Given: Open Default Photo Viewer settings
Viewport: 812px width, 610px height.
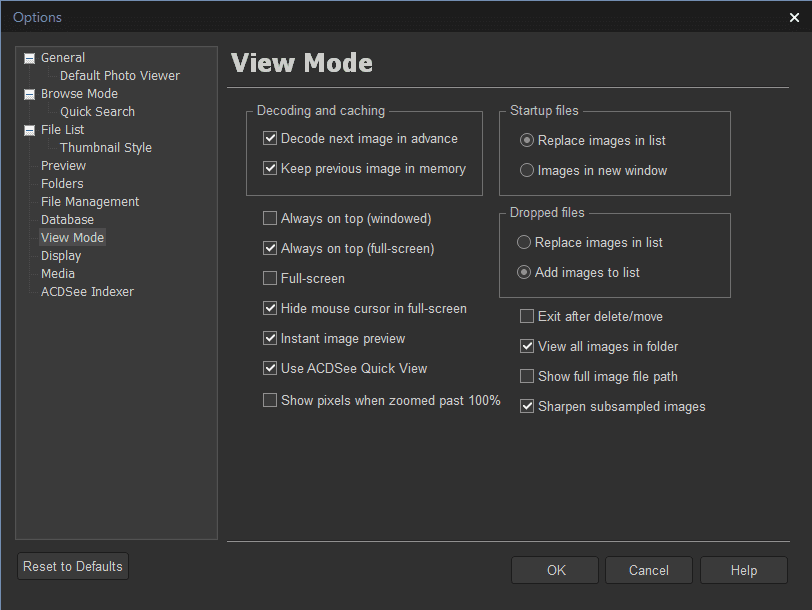Looking at the screenshot, I should pyautogui.click(x=120, y=76).
